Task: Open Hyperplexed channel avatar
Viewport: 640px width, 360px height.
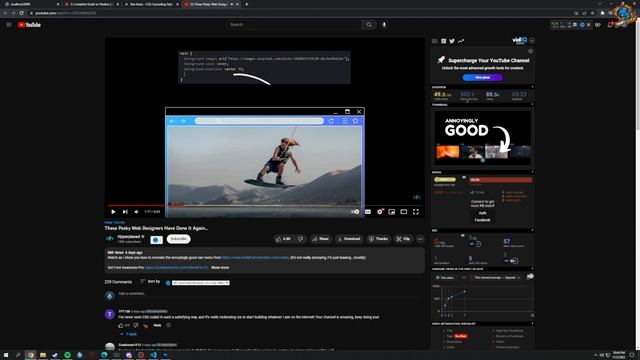Action: point(109,239)
